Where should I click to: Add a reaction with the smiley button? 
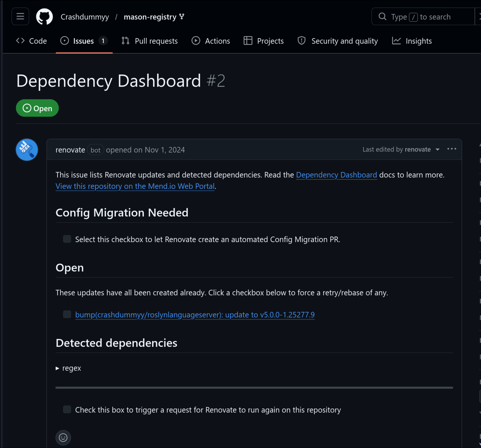point(63,438)
